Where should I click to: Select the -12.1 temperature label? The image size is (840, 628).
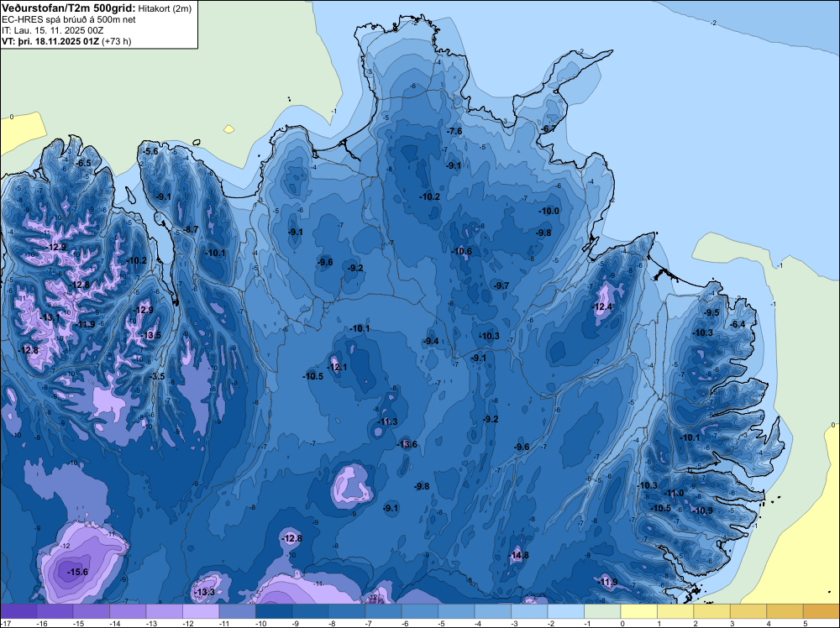tap(337, 367)
